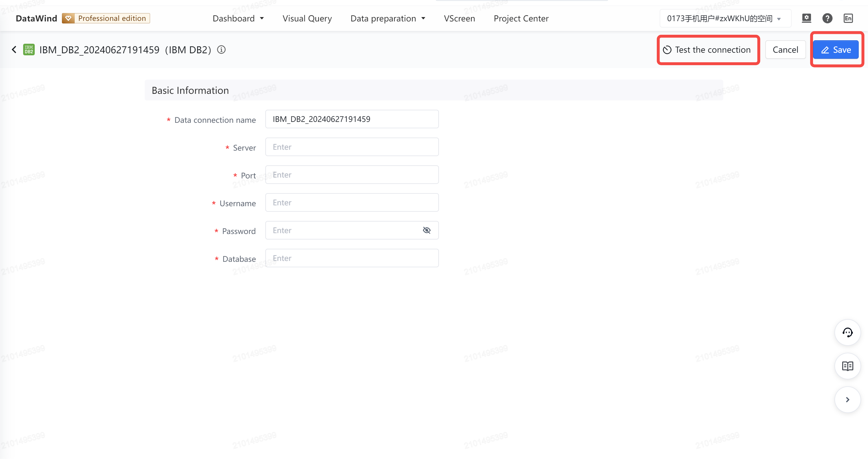Click the Professional edition badge
The image size is (868, 459).
[106, 18]
